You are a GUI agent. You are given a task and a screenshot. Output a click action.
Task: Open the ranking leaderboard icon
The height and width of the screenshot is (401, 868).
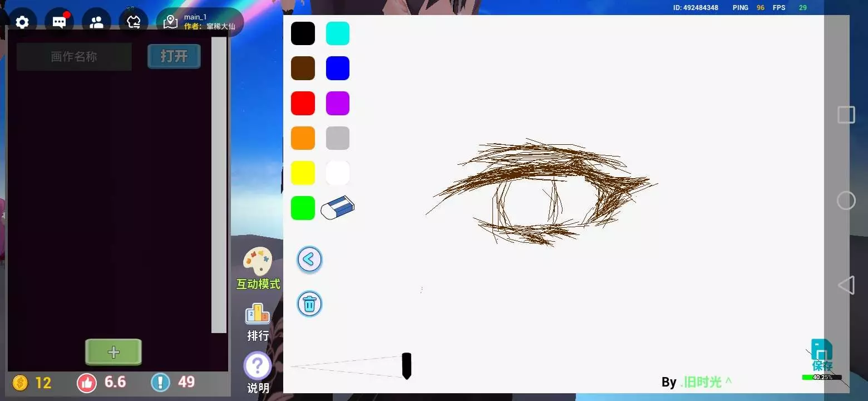point(258,315)
